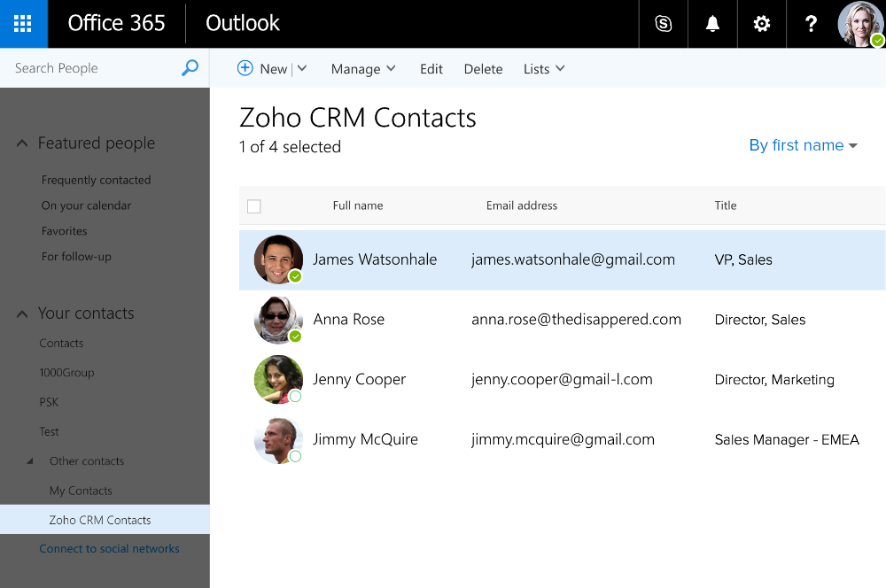Open the New dropdown arrow

pyautogui.click(x=302, y=68)
